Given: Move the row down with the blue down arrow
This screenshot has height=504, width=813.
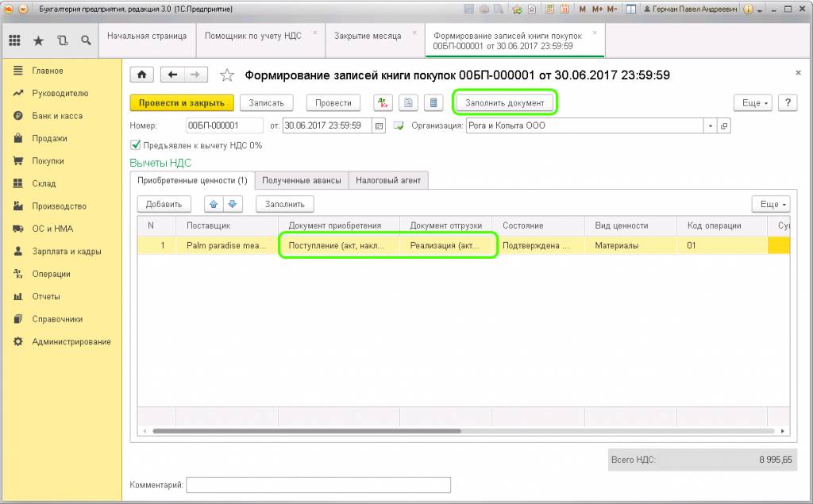Looking at the screenshot, I should (233, 204).
